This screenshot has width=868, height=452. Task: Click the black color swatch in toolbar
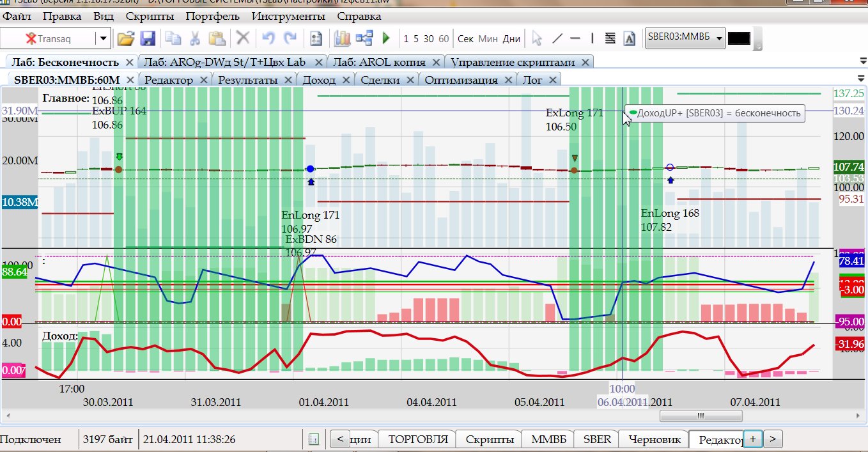739,38
